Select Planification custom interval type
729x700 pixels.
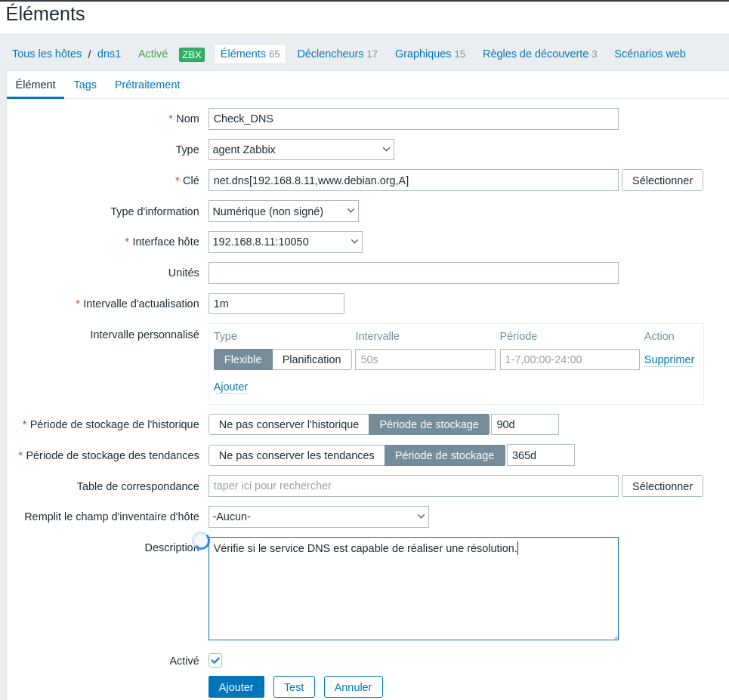pos(311,359)
